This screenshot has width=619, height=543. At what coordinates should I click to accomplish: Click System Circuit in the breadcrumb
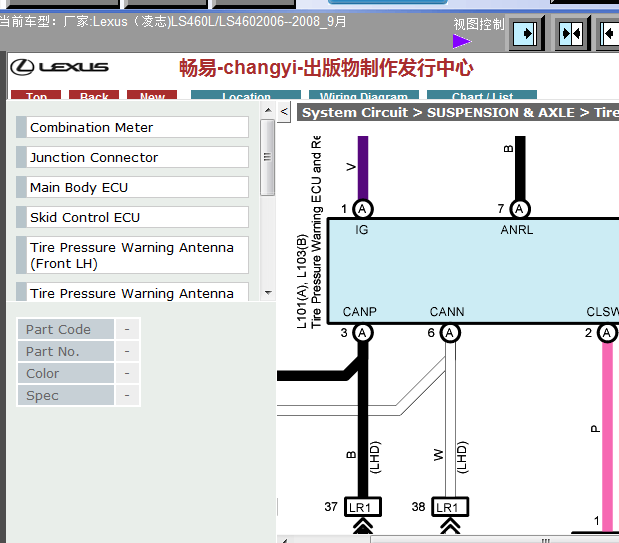(x=355, y=113)
